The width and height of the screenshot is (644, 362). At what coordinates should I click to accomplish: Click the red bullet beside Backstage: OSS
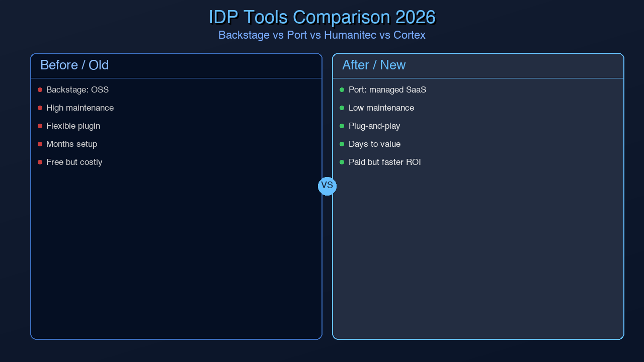40,89
